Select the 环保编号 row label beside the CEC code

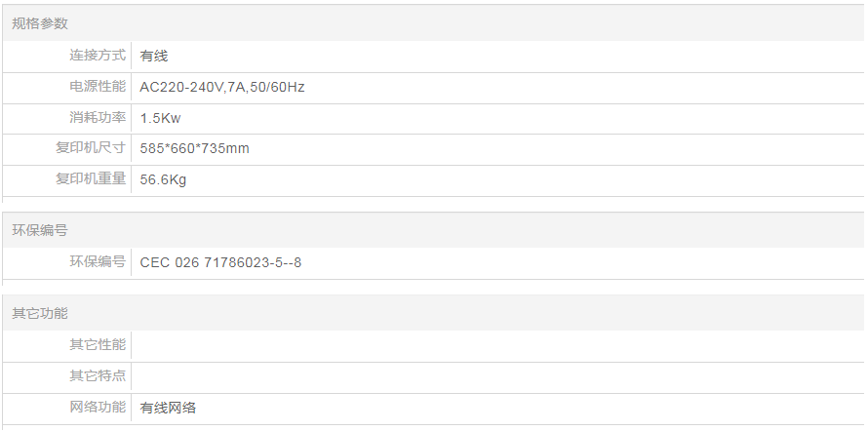(97, 262)
